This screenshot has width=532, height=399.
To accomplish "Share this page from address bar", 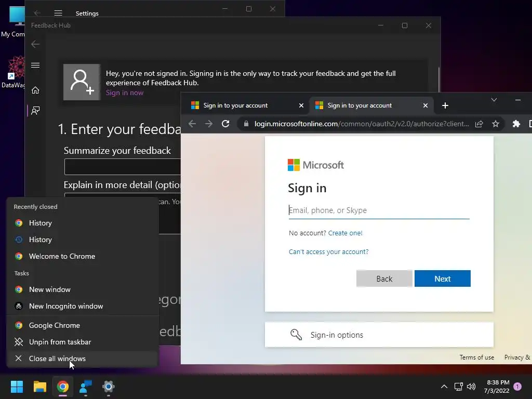I will coord(478,124).
